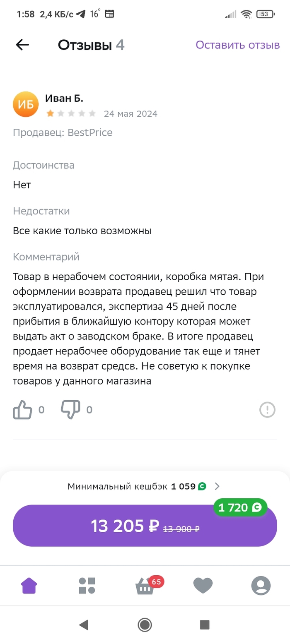Tap the reviewer name Иван Б.
This screenshot has width=290, height=644.
[x=64, y=99]
